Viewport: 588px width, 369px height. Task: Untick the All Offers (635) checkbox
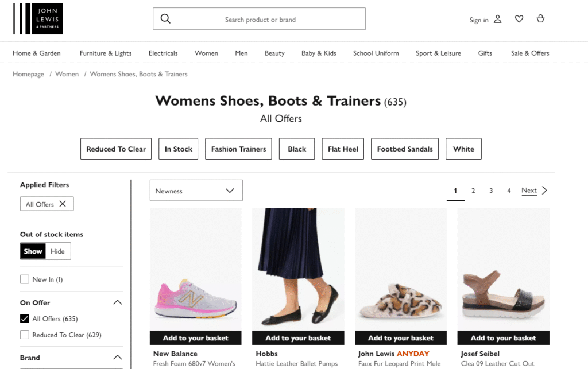(x=24, y=318)
